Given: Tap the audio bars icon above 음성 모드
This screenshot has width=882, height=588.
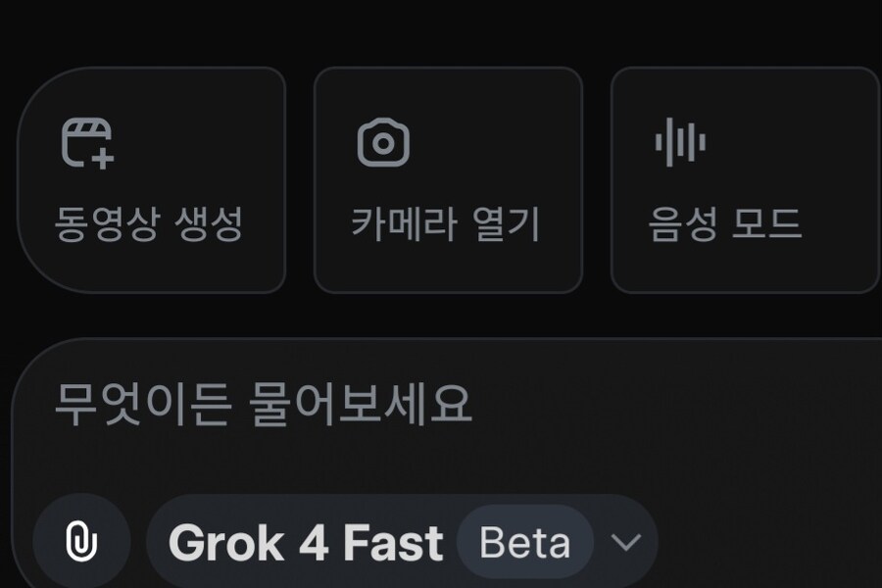Looking at the screenshot, I should coord(679,143).
